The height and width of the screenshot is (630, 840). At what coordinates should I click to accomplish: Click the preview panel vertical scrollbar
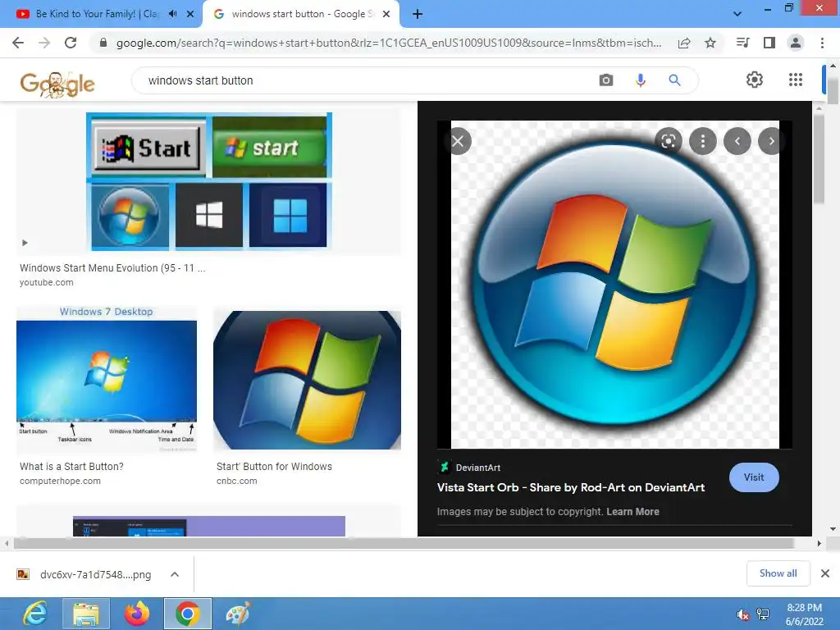(819, 159)
